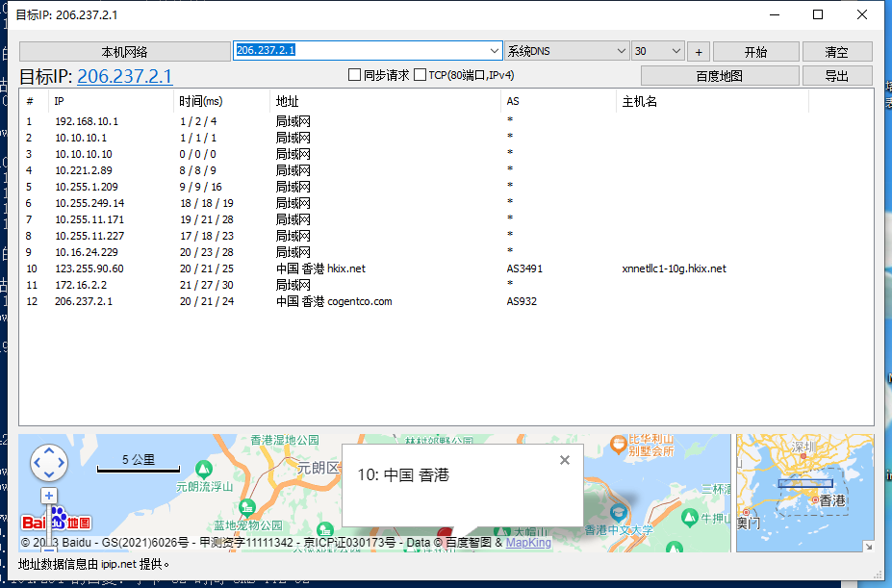This screenshot has width=892, height=588.
Task: Click the 本机网络 button
Action: [124, 52]
